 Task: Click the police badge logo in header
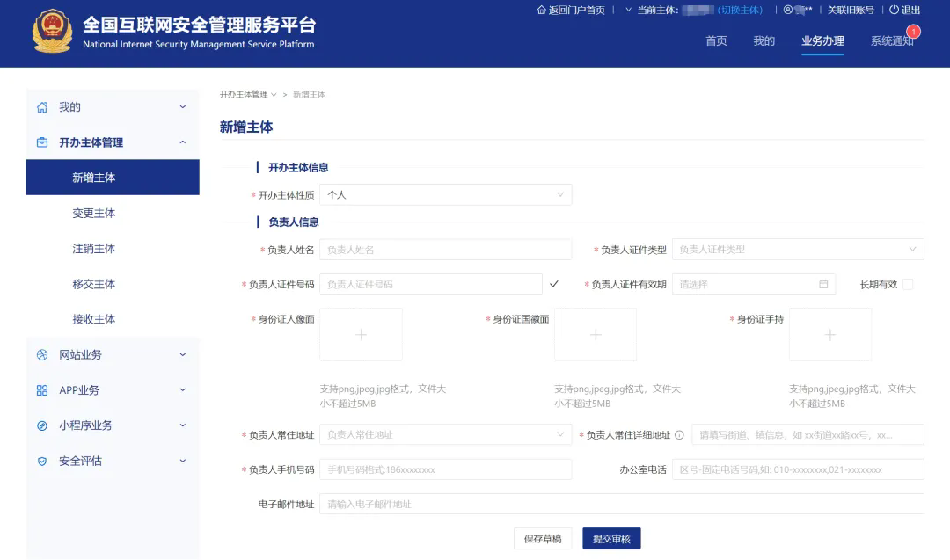coord(52,32)
